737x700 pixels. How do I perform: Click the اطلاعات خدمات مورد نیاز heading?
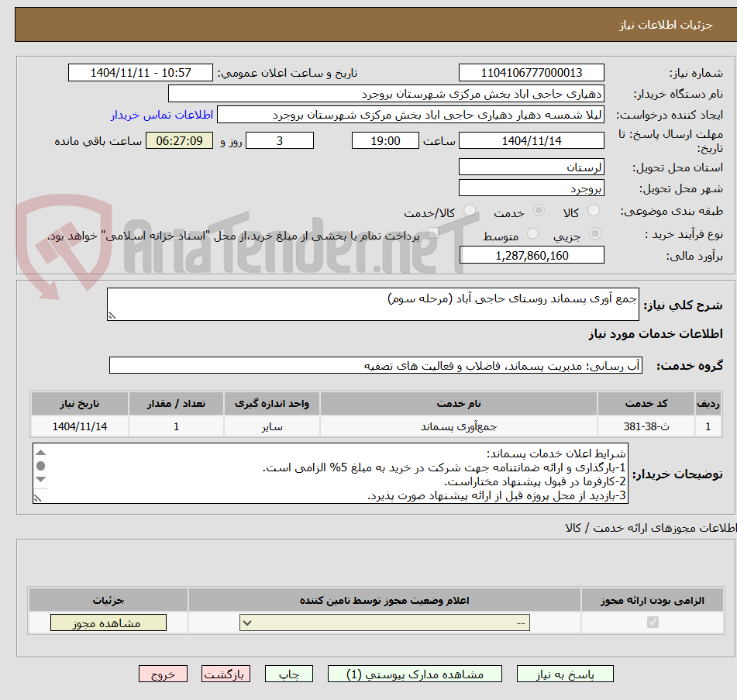click(656, 334)
